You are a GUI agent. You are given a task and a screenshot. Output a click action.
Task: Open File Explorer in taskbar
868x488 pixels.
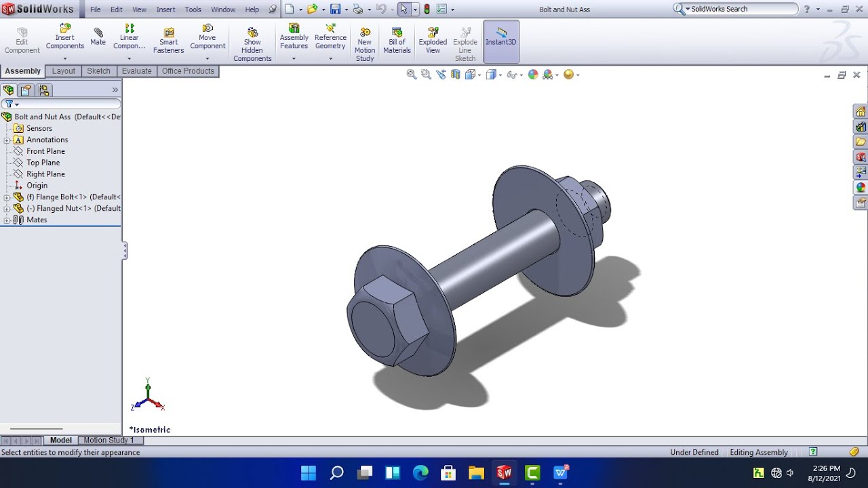[x=476, y=472]
